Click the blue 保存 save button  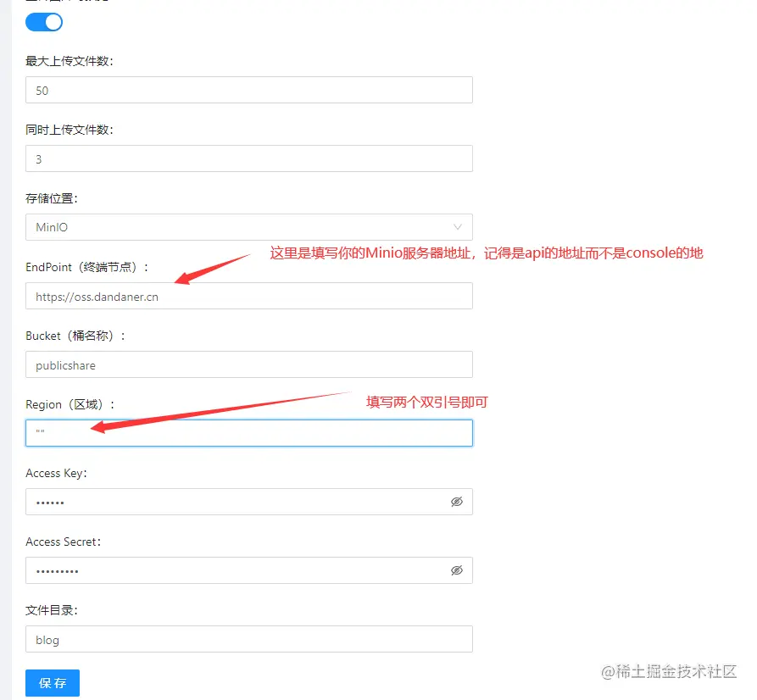point(53,682)
